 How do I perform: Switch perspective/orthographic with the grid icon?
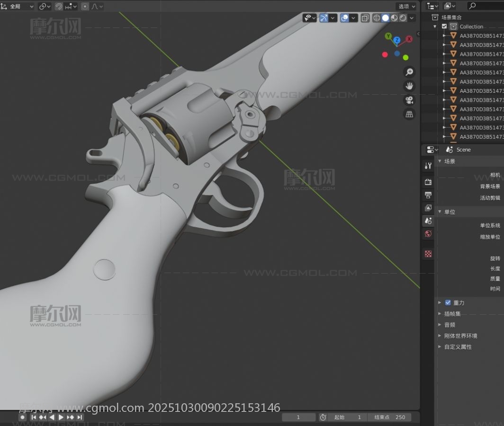coord(409,114)
